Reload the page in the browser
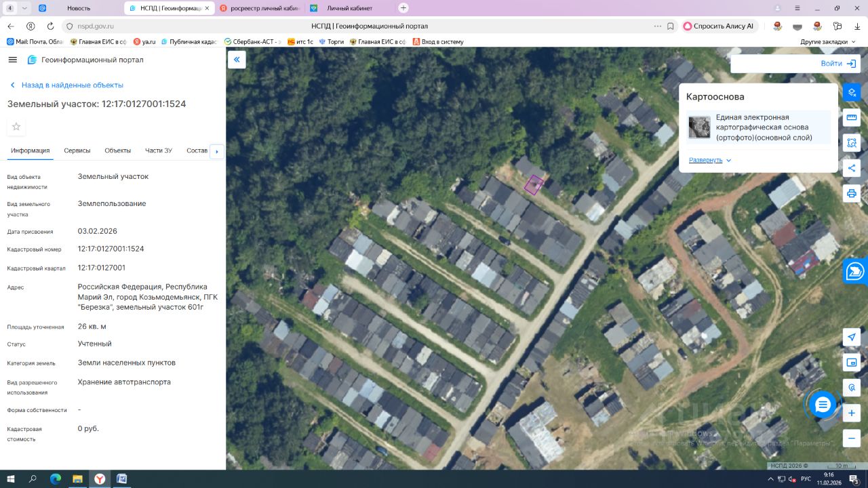This screenshot has height=488, width=868. click(50, 26)
